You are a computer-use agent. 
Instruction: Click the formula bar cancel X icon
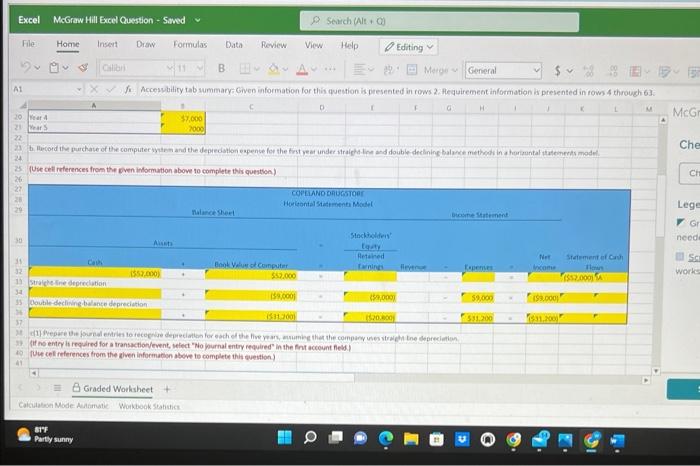[94, 89]
